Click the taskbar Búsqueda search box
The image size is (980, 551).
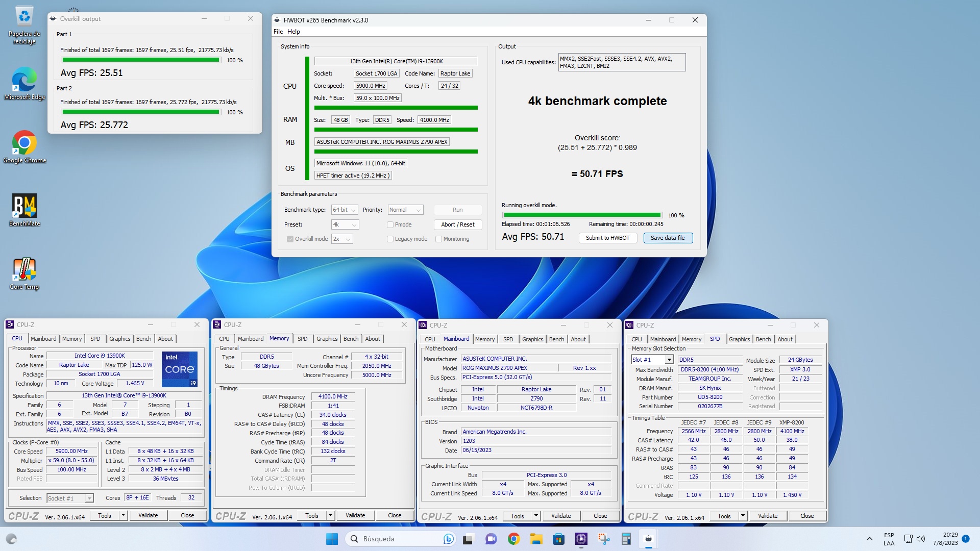point(400,539)
